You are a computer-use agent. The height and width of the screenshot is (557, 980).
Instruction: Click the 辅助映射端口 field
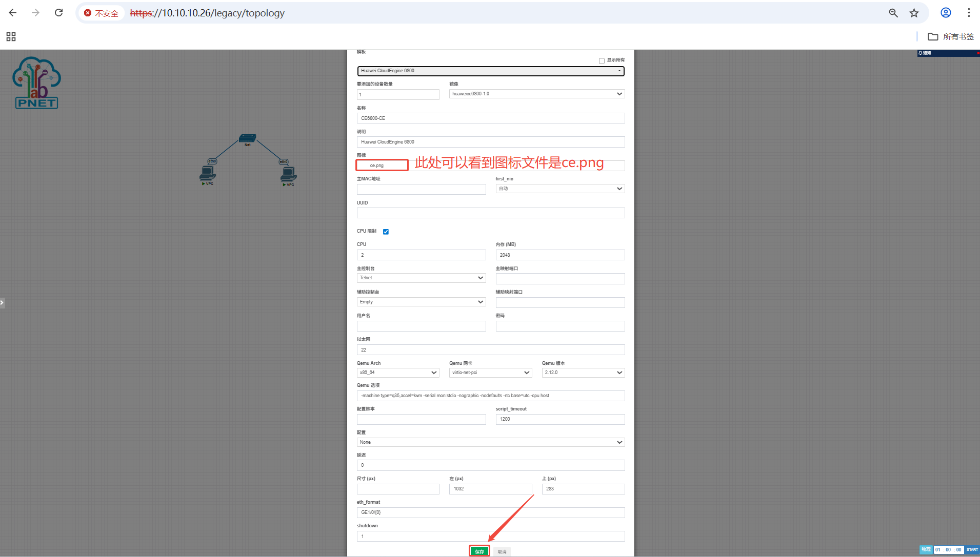pos(560,303)
